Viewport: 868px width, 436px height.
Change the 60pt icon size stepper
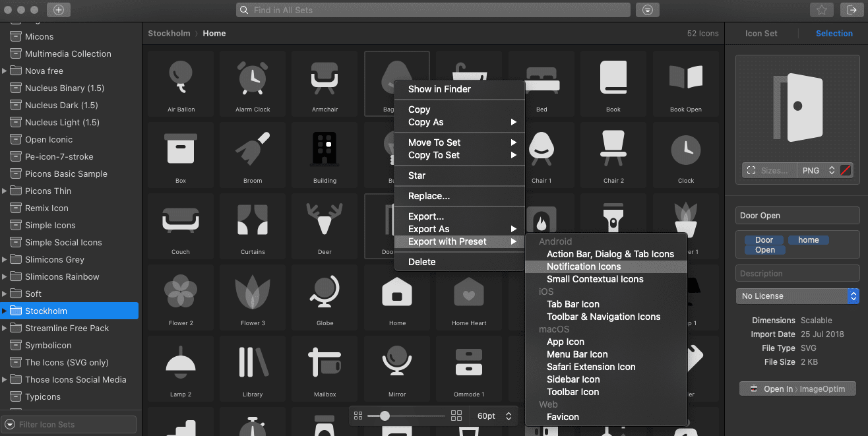pyautogui.click(x=509, y=416)
